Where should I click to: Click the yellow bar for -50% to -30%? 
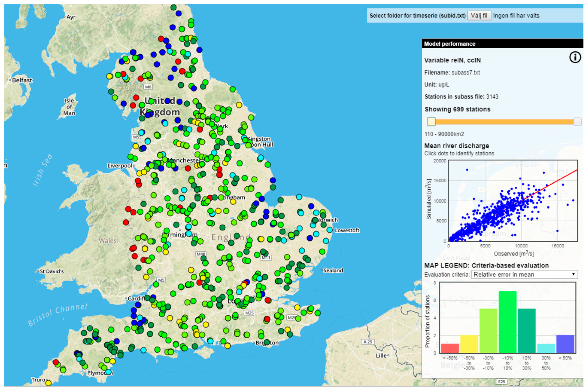(x=469, y=344)
